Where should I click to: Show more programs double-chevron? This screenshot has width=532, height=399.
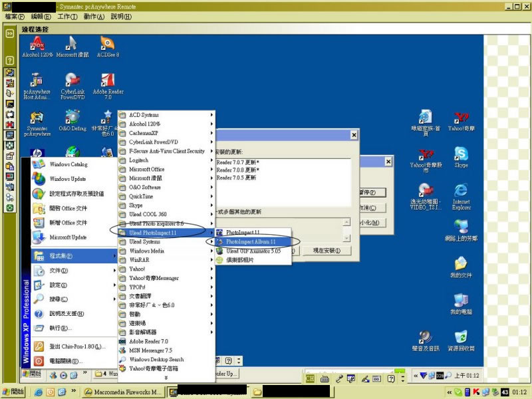click(166, 377)
